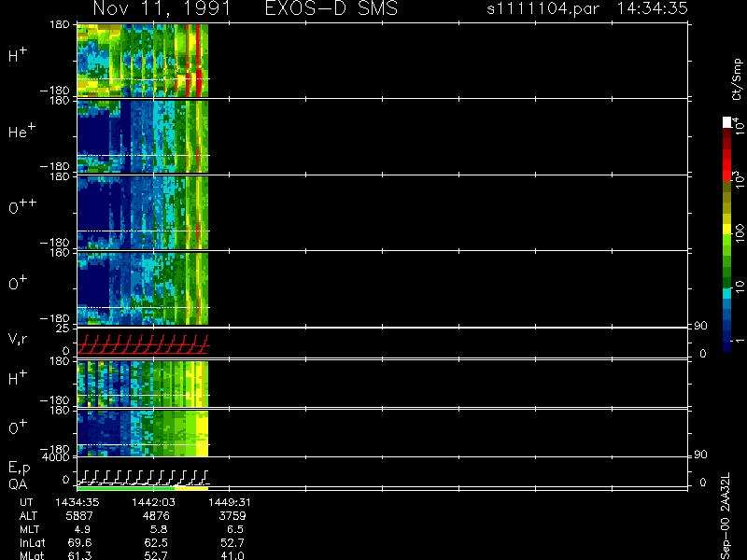
Task: Pick the white top swatch of the color bar
Action: click(726, 122)
